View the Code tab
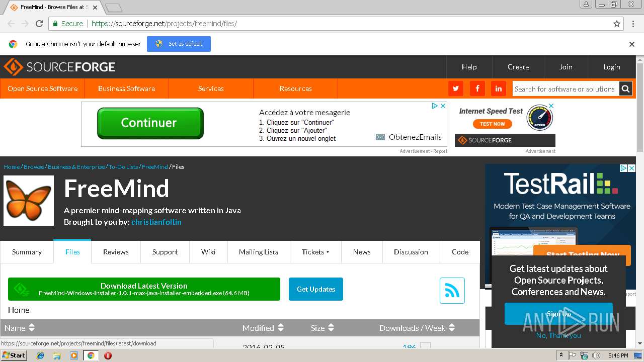 pyautogui.click(x=460, y=252)
